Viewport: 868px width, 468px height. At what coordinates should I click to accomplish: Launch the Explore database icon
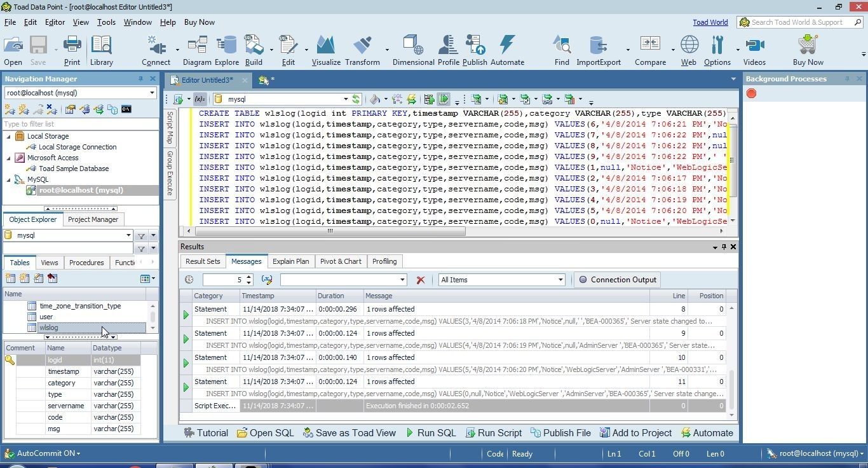point(226,50)
